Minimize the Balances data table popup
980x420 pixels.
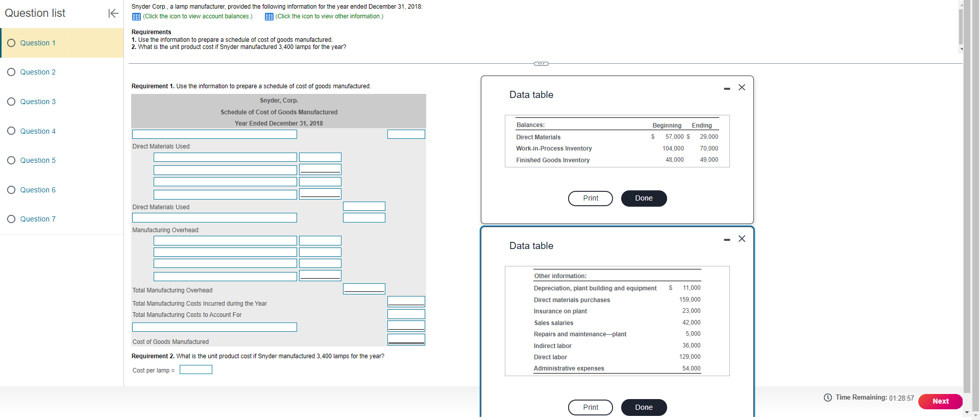727,88
